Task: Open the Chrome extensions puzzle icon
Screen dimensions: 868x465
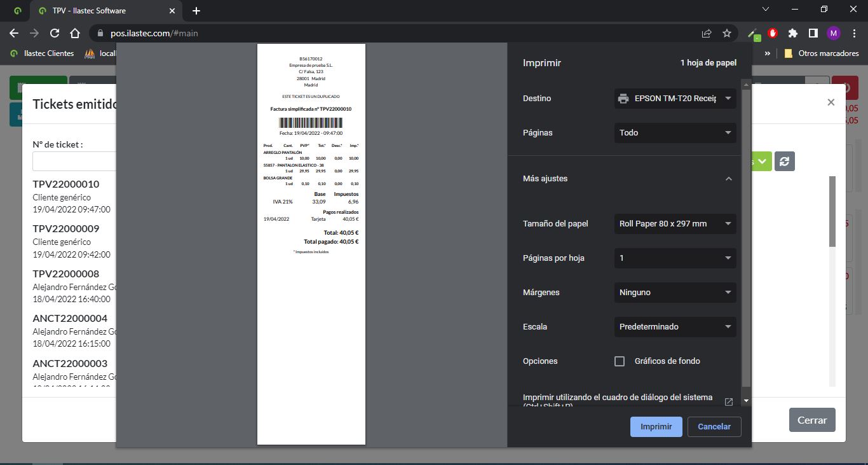Action: 792,33
